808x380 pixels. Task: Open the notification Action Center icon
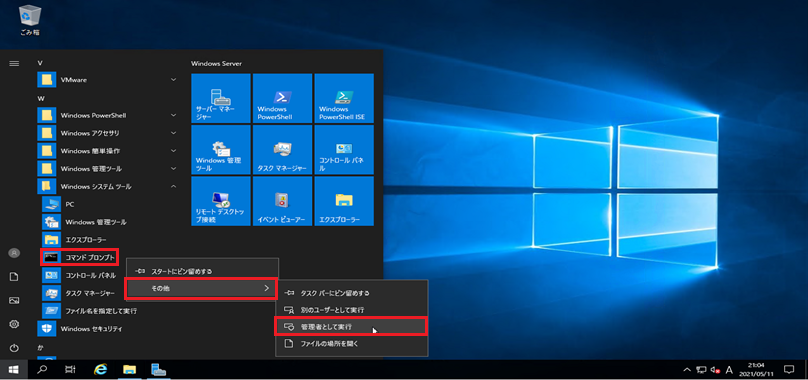pos(788,369)
